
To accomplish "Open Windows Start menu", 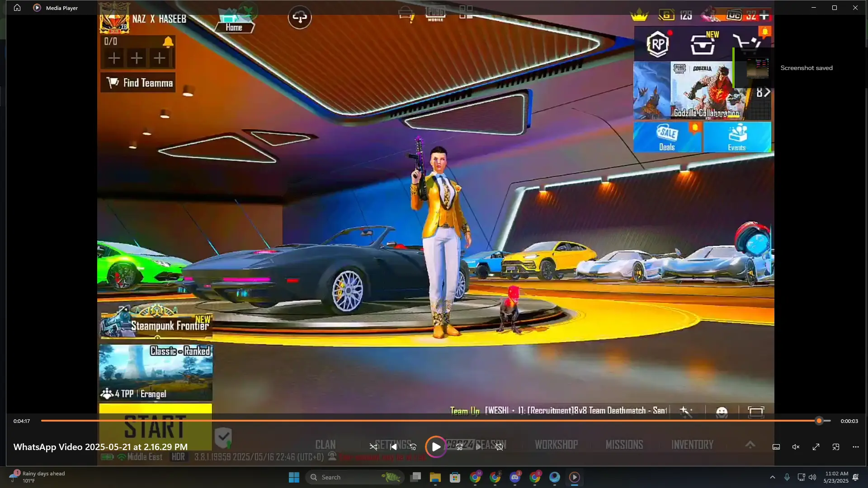I will tap(294, 477).
